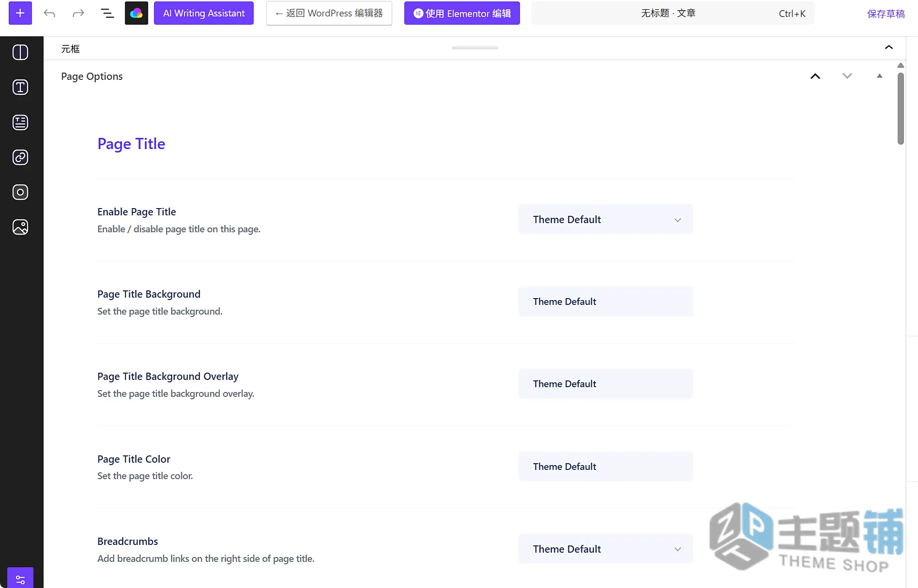Viewport: 918px width, 588px height.
Task: Select the link block sidebar icon
Action: pos(20,157)
